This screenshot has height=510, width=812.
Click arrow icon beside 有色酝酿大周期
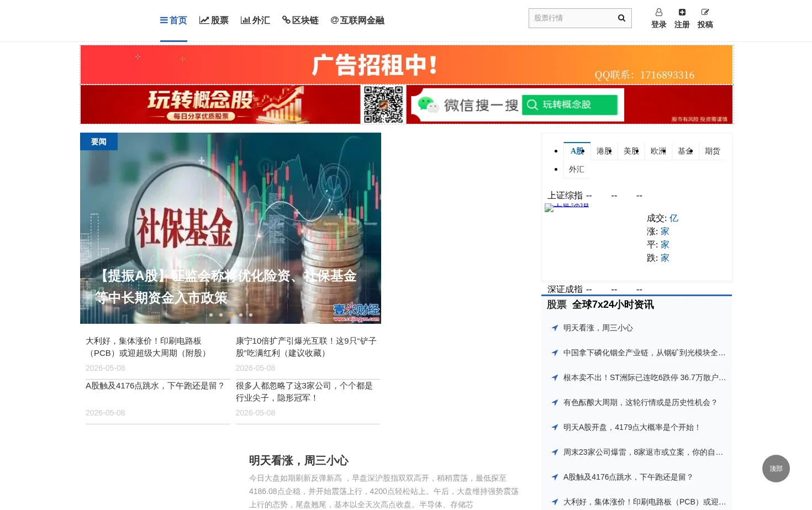coord(555,402)
